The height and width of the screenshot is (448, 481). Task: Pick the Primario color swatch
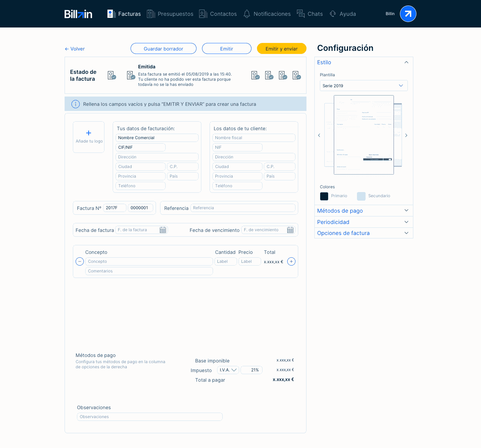324,196
